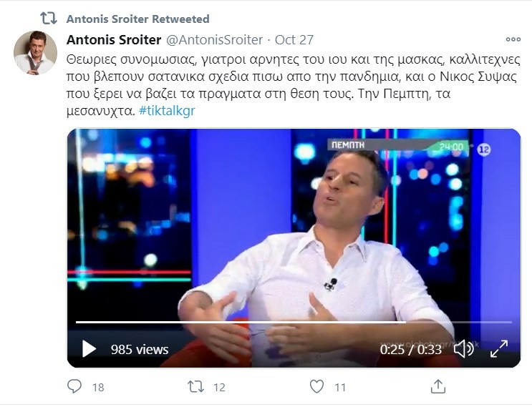Open the @AntonisSroiter handle
The width and height of the screenshot is (532, 407).
214,40
